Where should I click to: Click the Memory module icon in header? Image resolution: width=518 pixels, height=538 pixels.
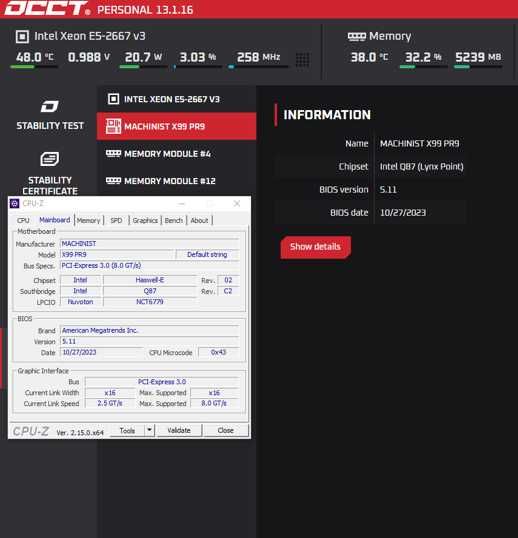pyautogui.click(x=357, y=36)
